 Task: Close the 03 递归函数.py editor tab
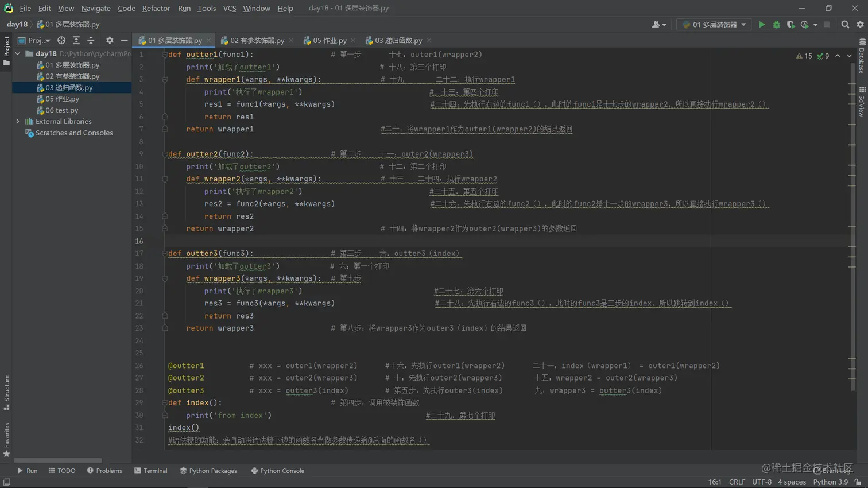429,40
